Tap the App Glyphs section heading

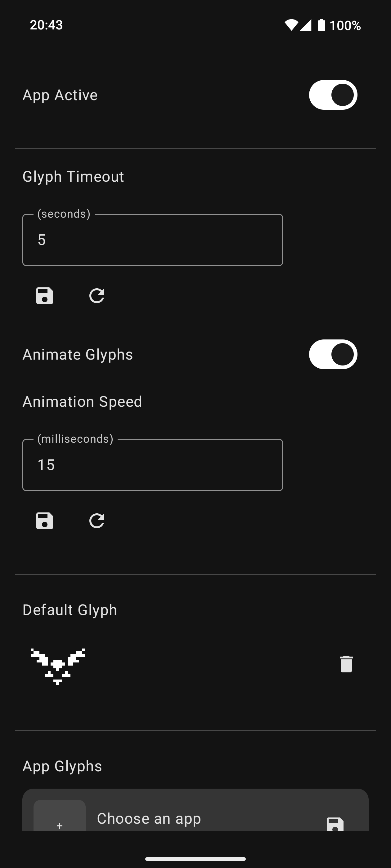[62, 766]
